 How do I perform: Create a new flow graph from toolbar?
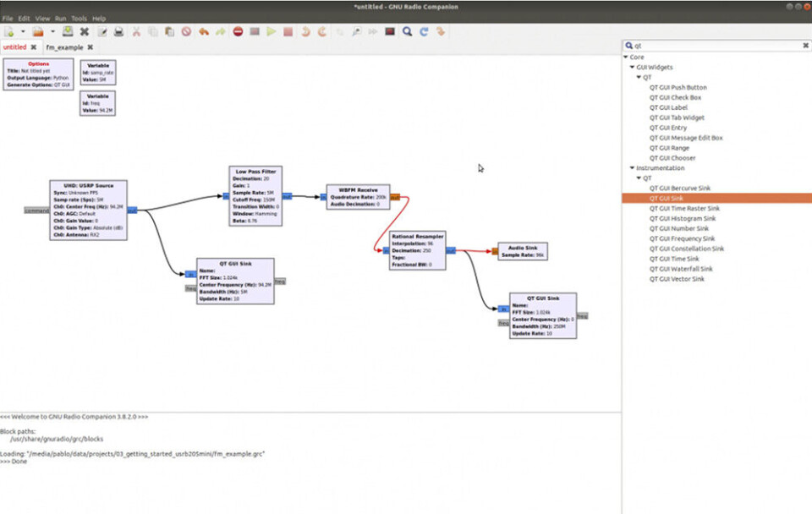pyautogui.click(x=8, y=31)
